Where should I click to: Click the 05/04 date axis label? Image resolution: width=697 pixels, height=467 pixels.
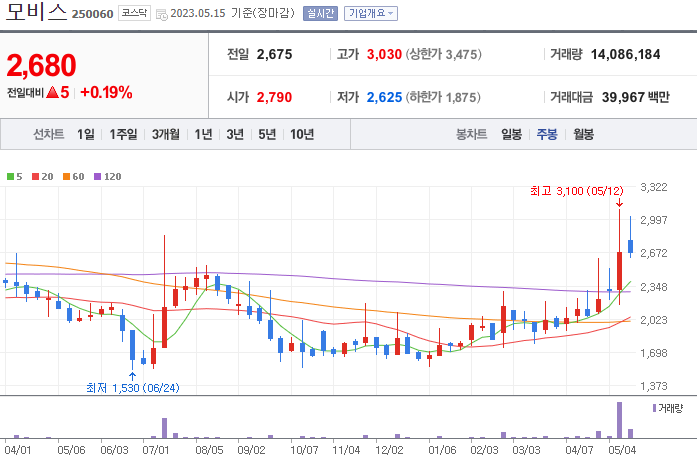[622, 450]
